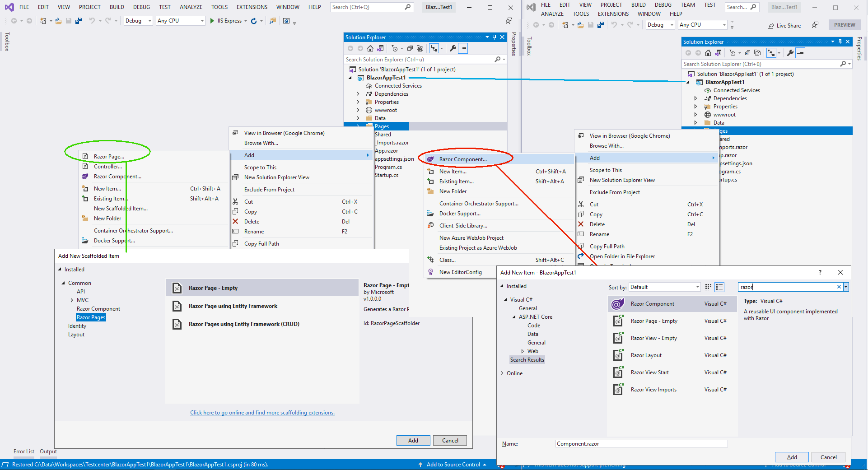Expand MVC node in scaffolded item dialog
The image size is (868, 470).
(72, 300)
